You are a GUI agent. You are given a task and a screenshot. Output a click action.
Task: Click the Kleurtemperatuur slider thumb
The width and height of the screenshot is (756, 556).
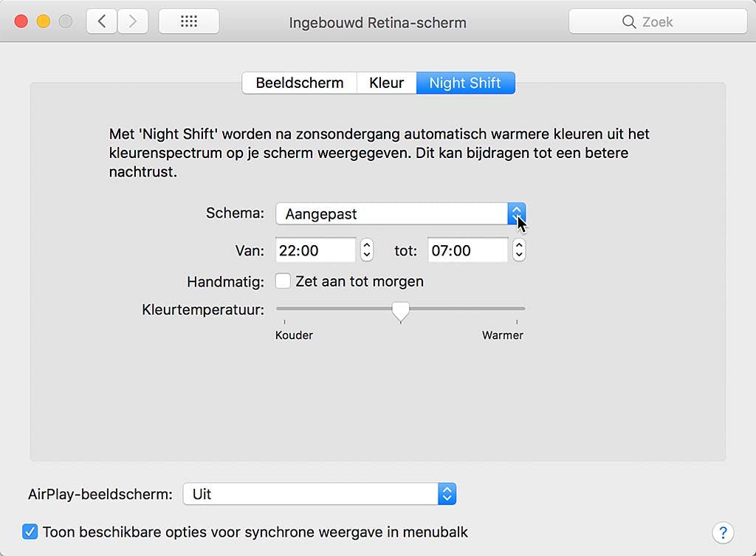401,312
